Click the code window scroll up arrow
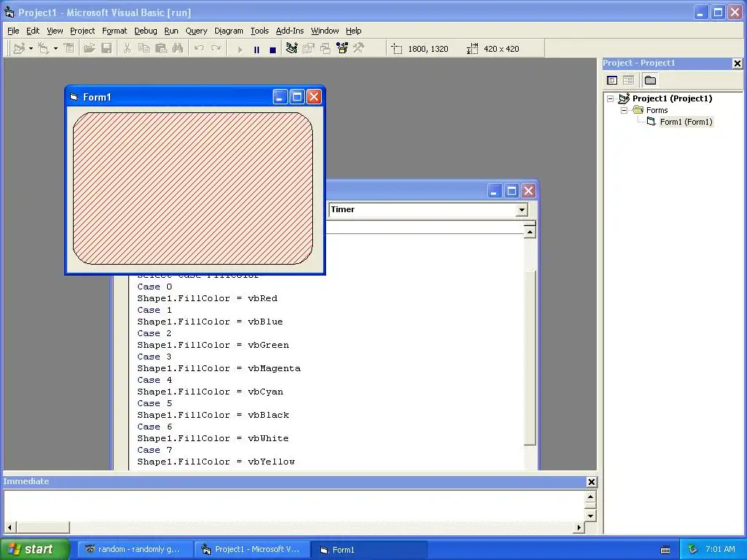The height and width of the screenshot is (560, 747). 530,232
